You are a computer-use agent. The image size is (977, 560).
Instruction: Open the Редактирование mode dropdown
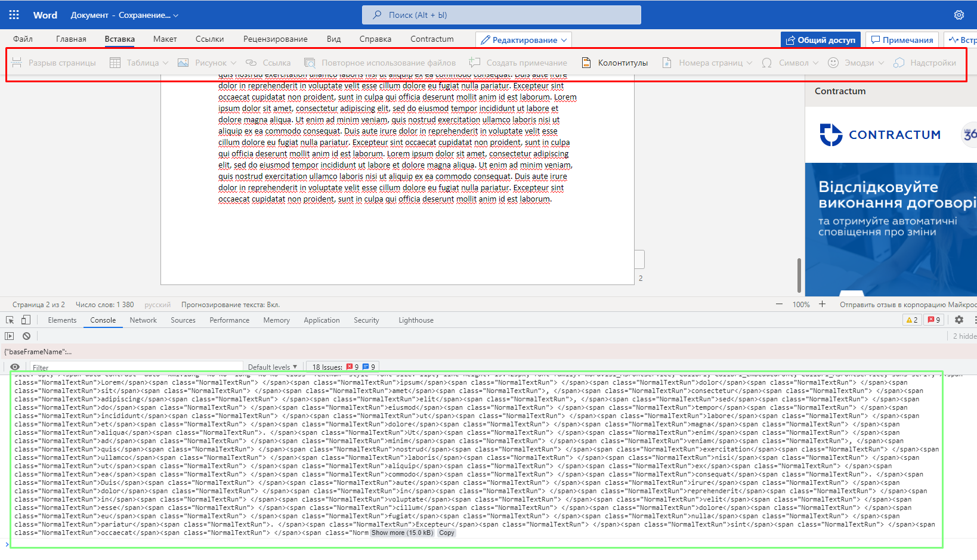pos(523,39)
